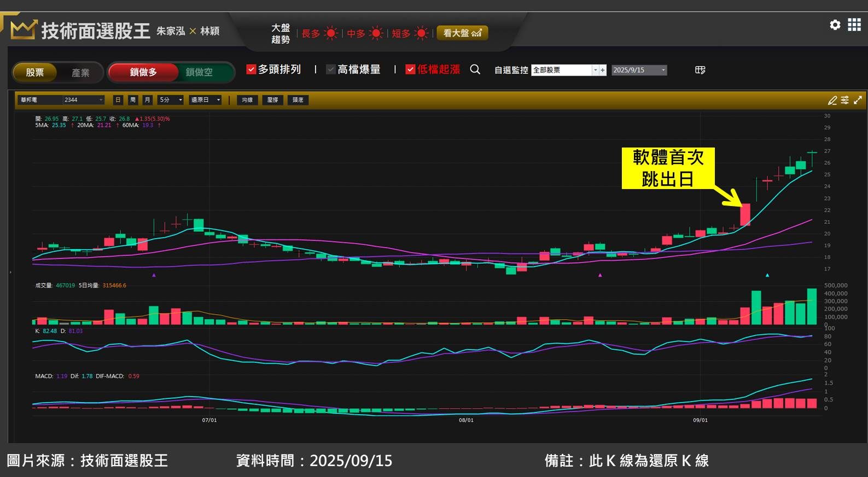Click the 看大盤 button
868x477 pixels.
[462, 33]
